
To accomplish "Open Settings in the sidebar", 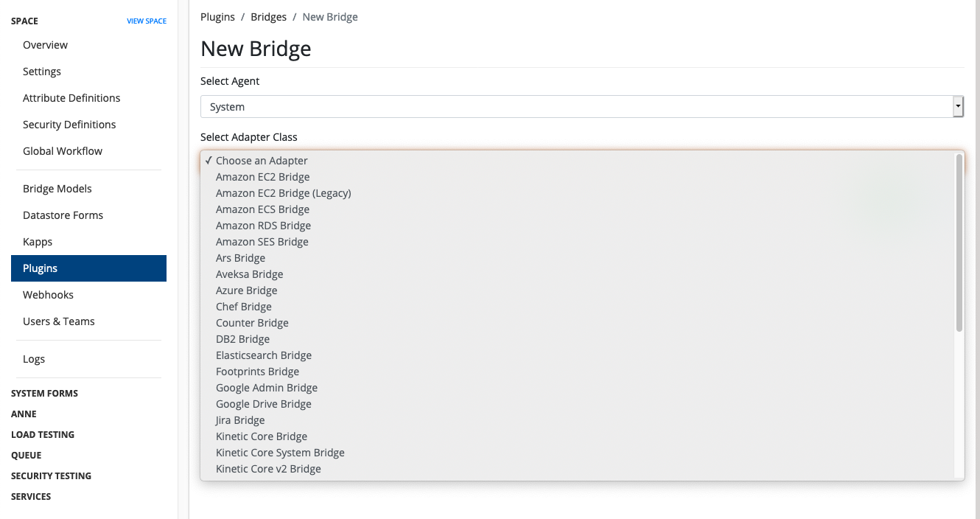I will [x=88, y=72].
